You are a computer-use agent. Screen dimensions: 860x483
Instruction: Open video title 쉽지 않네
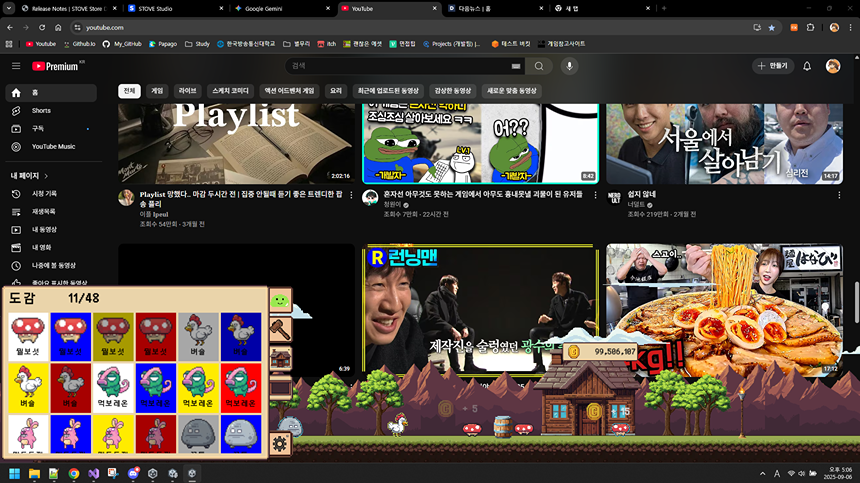pos(642,194)
